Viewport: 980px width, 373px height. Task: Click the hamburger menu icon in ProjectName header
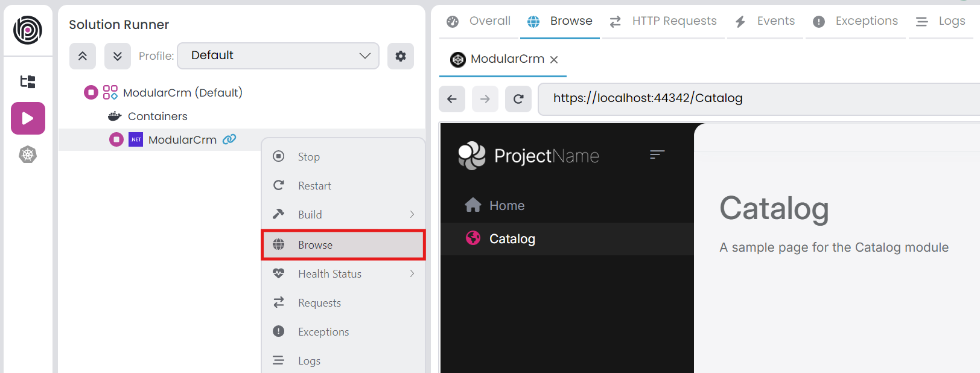coord(657,155)
